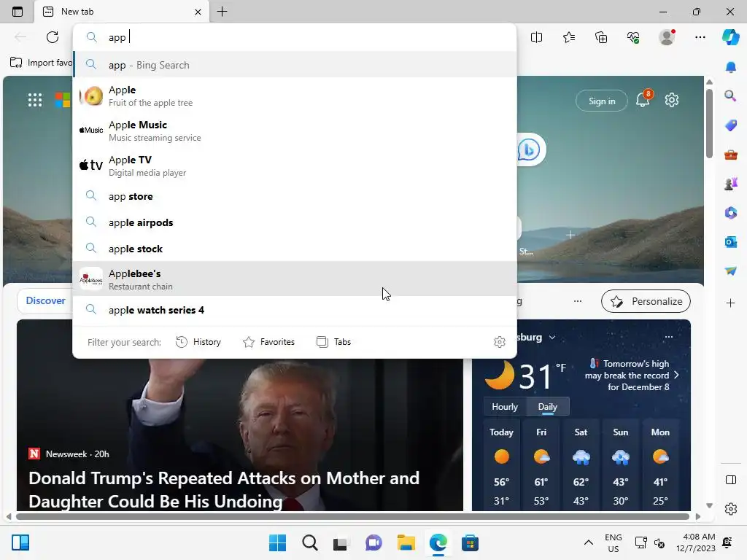747x560 pixels.
Task: Click Import favorites bookmark item
Action: coord(41,63)
